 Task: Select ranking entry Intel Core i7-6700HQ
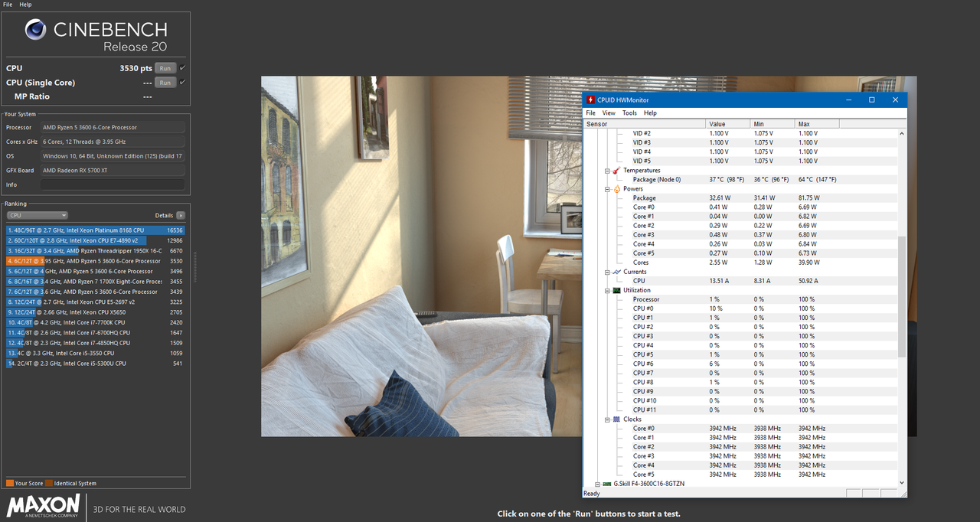pos(96,333)
